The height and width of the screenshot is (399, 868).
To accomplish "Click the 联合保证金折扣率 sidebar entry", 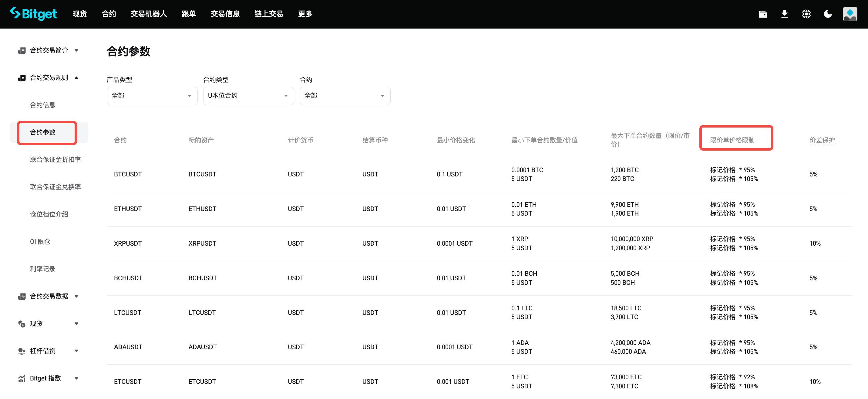I will pyautogui.click(x=55, y=159).
